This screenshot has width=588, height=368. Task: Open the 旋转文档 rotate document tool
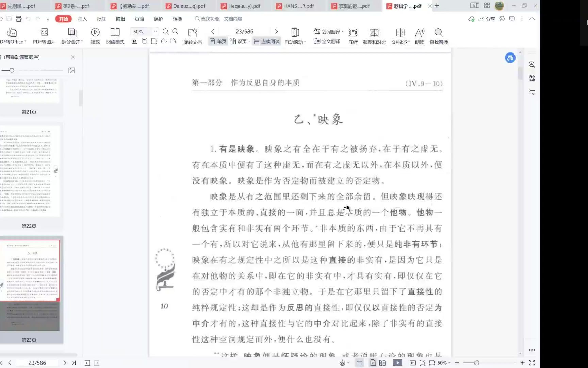pyautogui.click(x=193, y=36)
